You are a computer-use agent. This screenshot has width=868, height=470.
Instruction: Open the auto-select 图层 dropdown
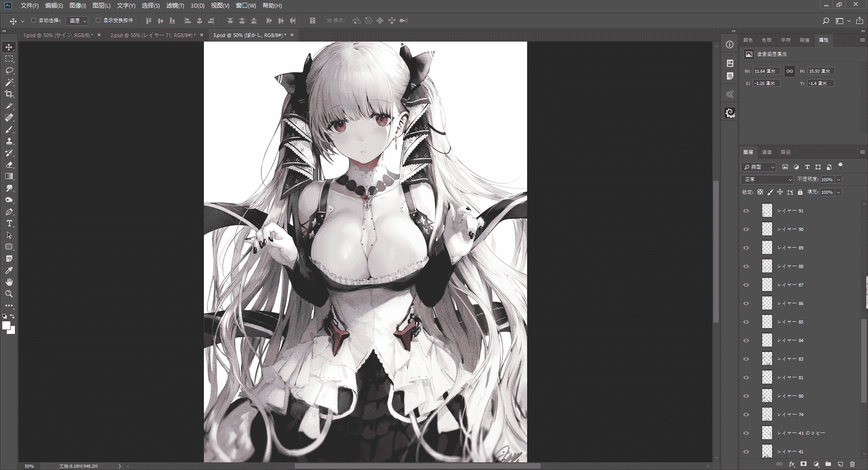click(77, 21)
